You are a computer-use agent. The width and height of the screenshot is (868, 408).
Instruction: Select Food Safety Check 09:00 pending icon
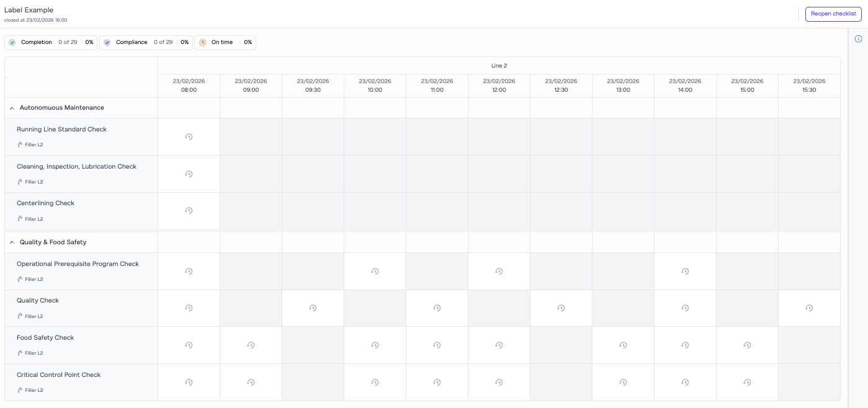[x=251, y=345]
